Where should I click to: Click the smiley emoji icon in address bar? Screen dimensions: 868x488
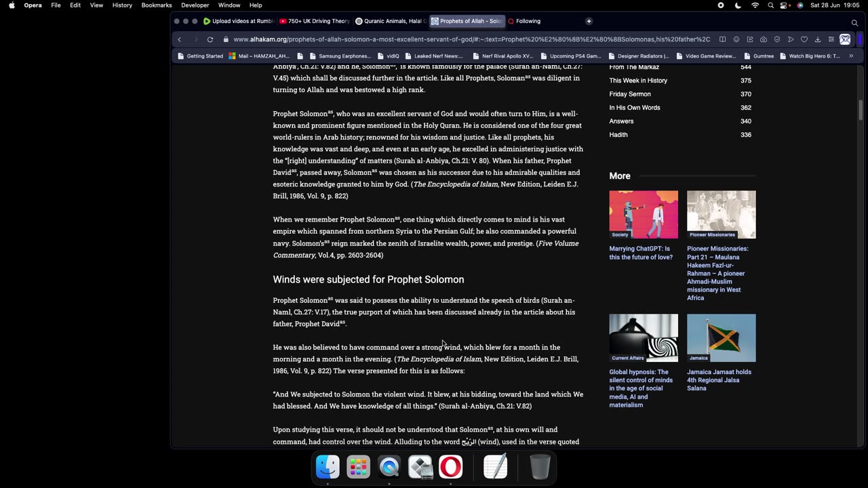(x=736, y=39)
